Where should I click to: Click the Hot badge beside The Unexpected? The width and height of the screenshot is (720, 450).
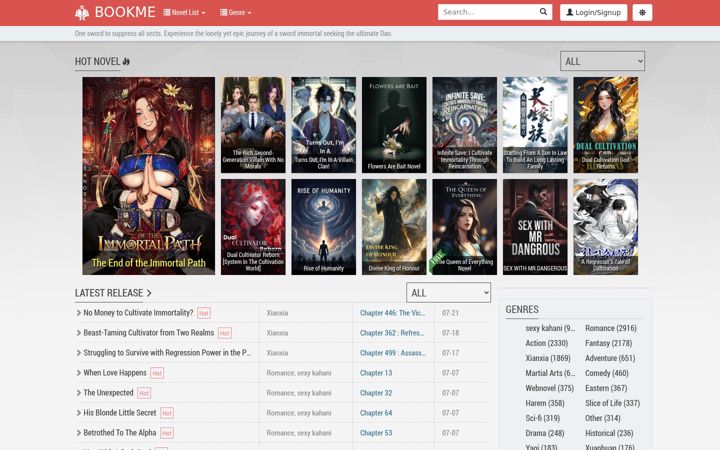tap(144, 393)
